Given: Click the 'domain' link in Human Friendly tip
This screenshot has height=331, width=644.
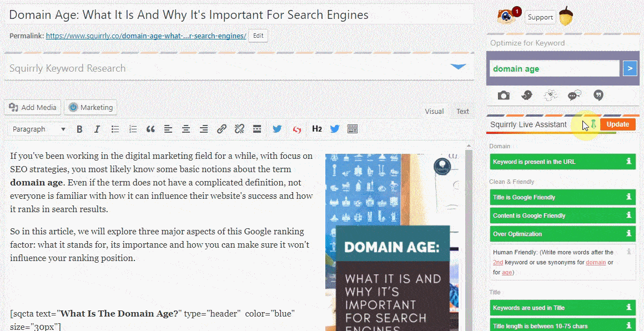Looking at the screenshot, I should click(x=596, y=262).
